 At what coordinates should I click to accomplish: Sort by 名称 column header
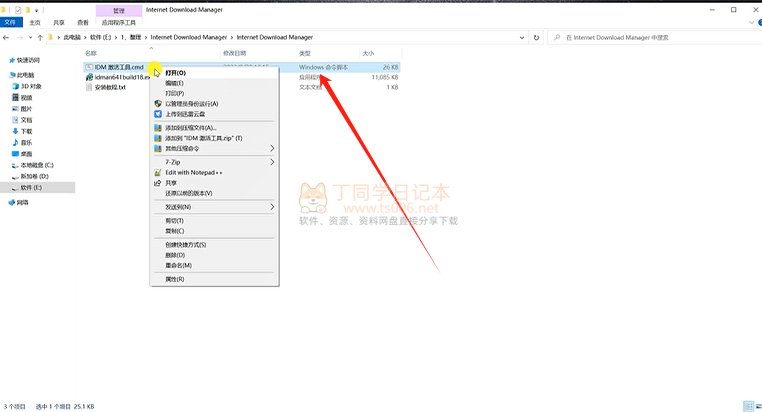[x=91, y=53]
